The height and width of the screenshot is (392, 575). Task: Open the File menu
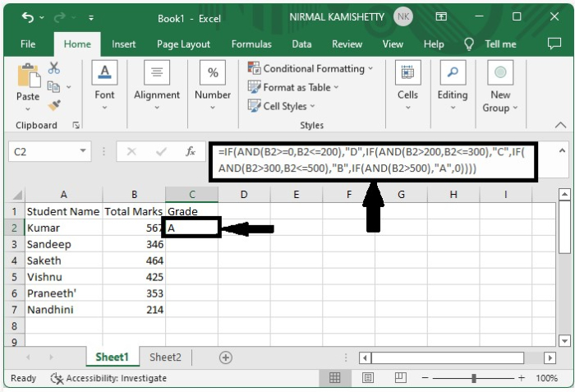point(28,44)
